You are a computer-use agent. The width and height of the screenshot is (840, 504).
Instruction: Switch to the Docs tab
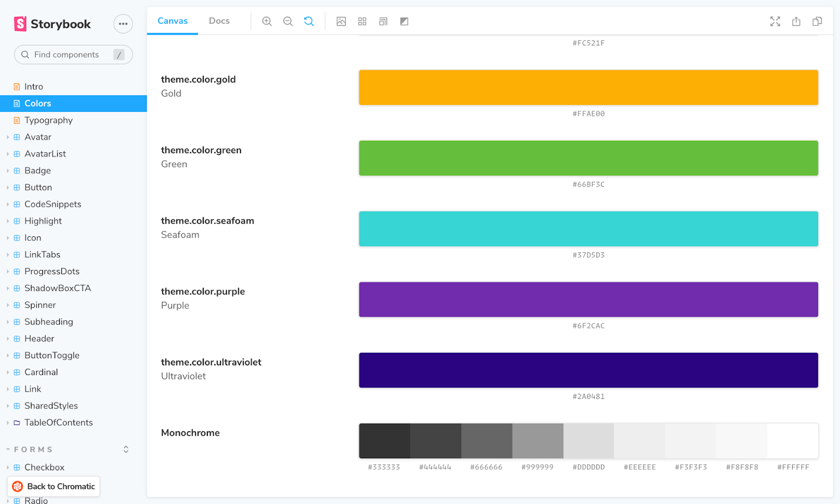click(219, 21)
